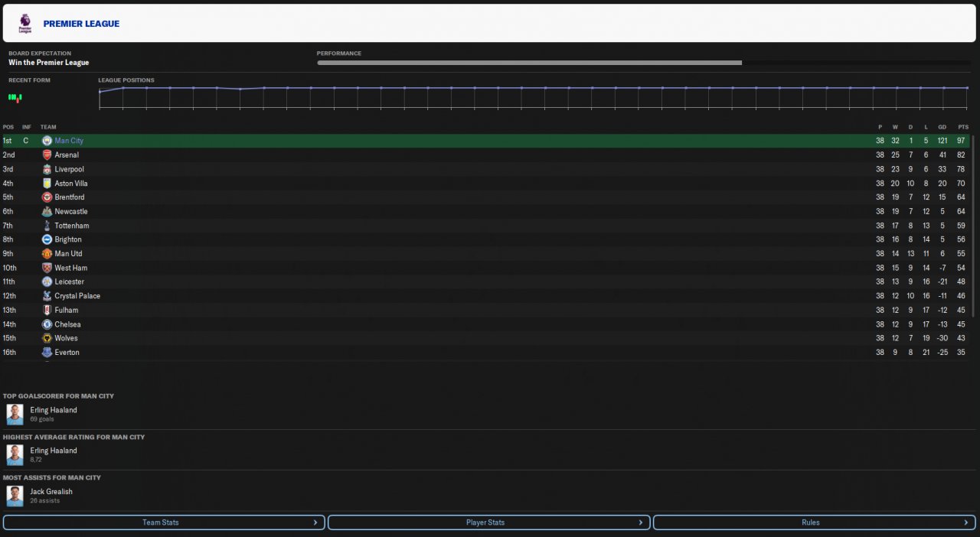Click the '69 goals' stat text
This screenshot has height=537, width=980.
click(43, 419)
